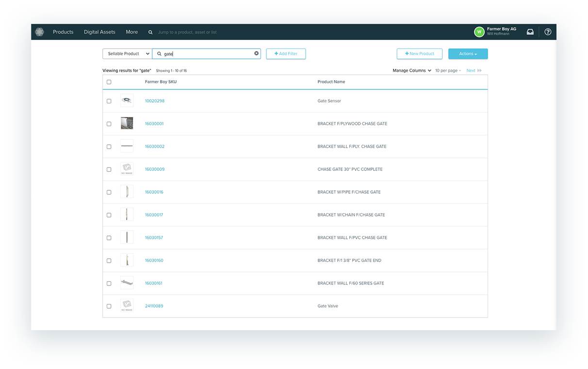Screen dimensions: 588x369
Task: Click the green W avatar for Will Hoffmann
Action: [479, 32]
